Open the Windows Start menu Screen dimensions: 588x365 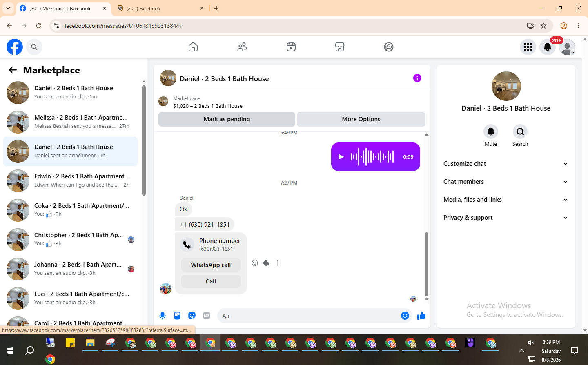click(10, 351)
